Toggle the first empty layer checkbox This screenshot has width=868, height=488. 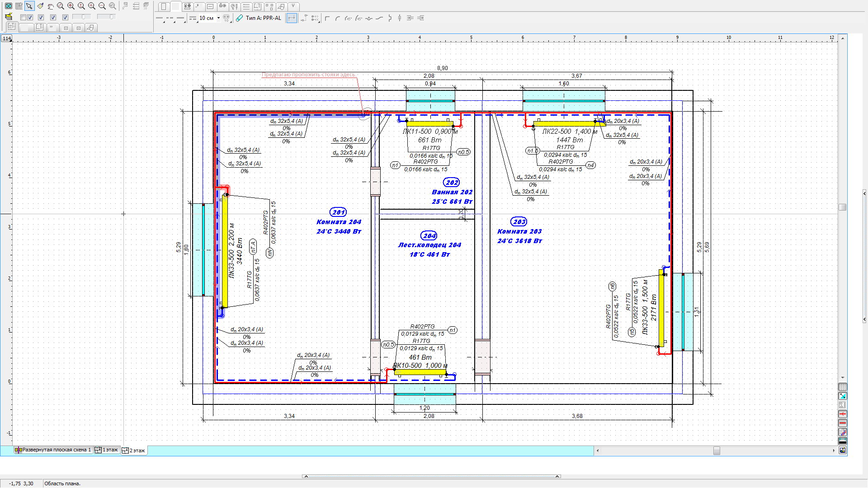coord(23,18)
